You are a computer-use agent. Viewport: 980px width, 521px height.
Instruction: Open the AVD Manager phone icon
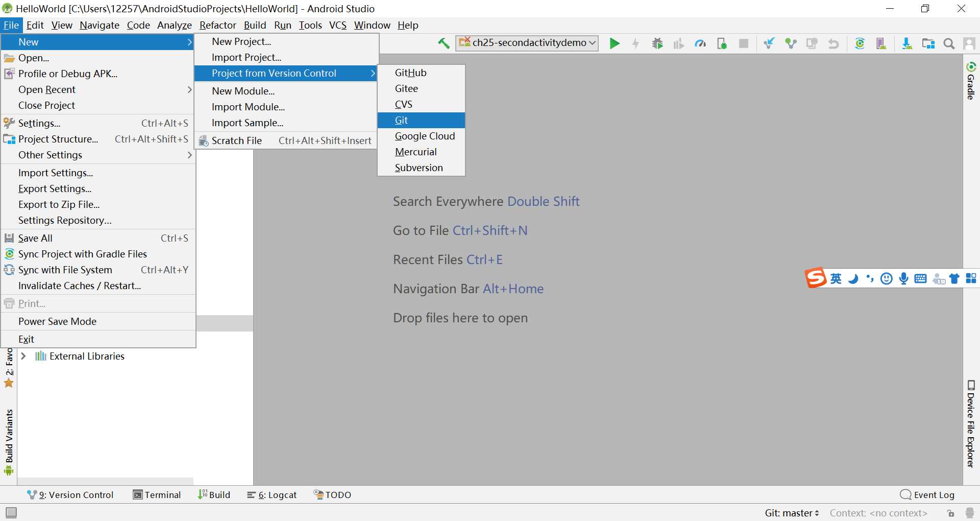[881, 43]
